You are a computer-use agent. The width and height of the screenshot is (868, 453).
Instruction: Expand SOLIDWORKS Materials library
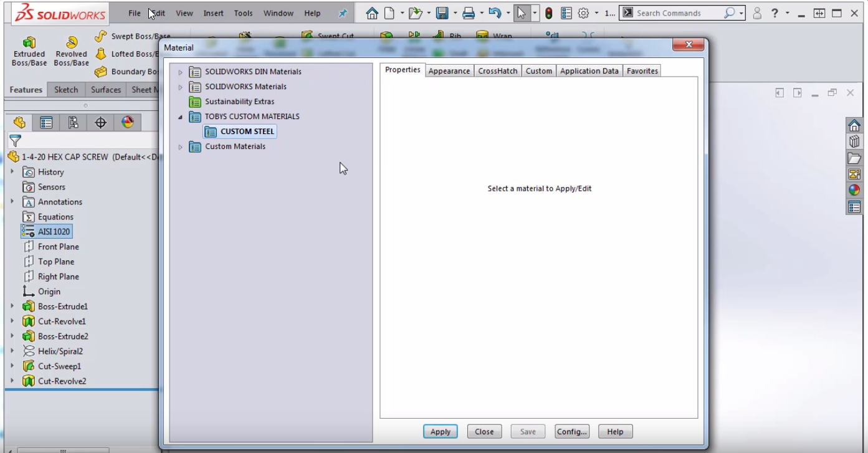(x=181, y=87)
